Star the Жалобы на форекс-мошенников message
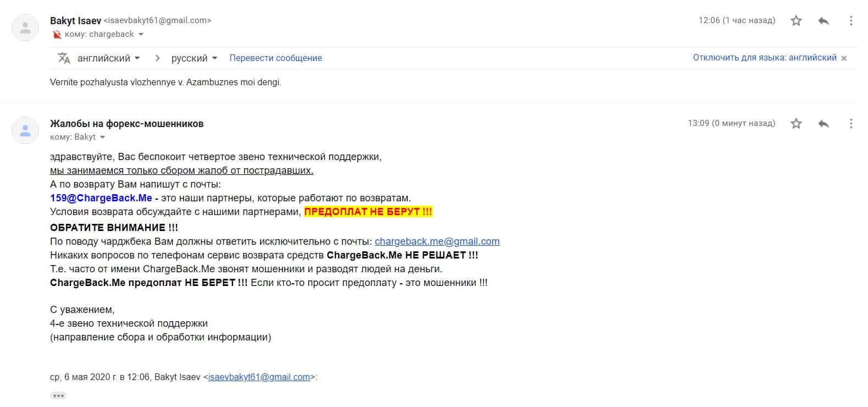Screen dimensions: 868x407 point(796,124)
